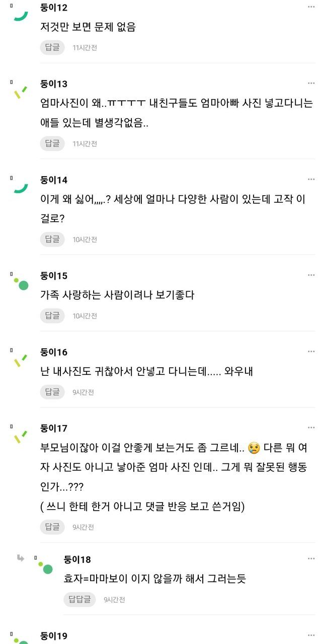This screenshot has width=322, height=644.
Task: Open more options for 둥이12 comment
Action: (311, 7)
